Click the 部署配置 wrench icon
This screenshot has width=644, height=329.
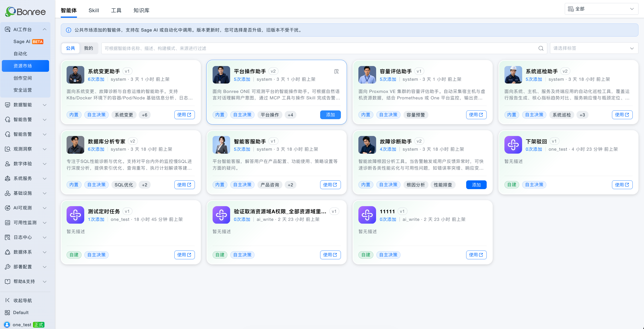click(x=8, y=267)
